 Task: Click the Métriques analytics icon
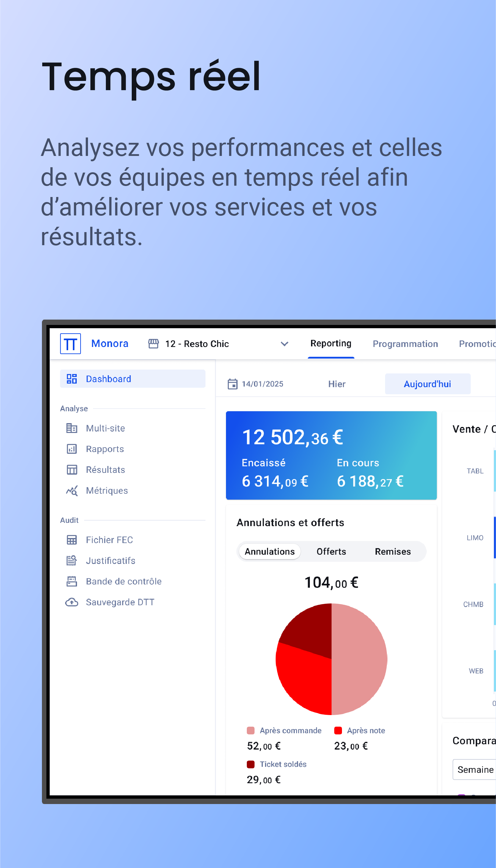point(72,490)
